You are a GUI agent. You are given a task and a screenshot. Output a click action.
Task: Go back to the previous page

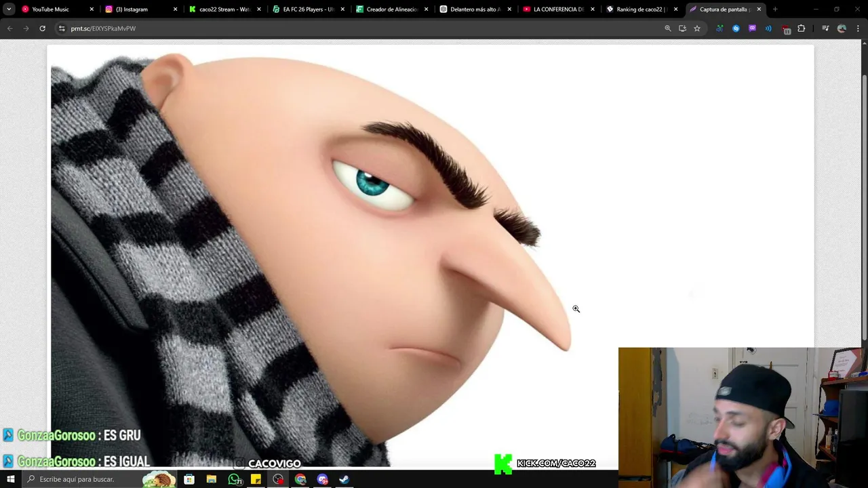point(9,28)
